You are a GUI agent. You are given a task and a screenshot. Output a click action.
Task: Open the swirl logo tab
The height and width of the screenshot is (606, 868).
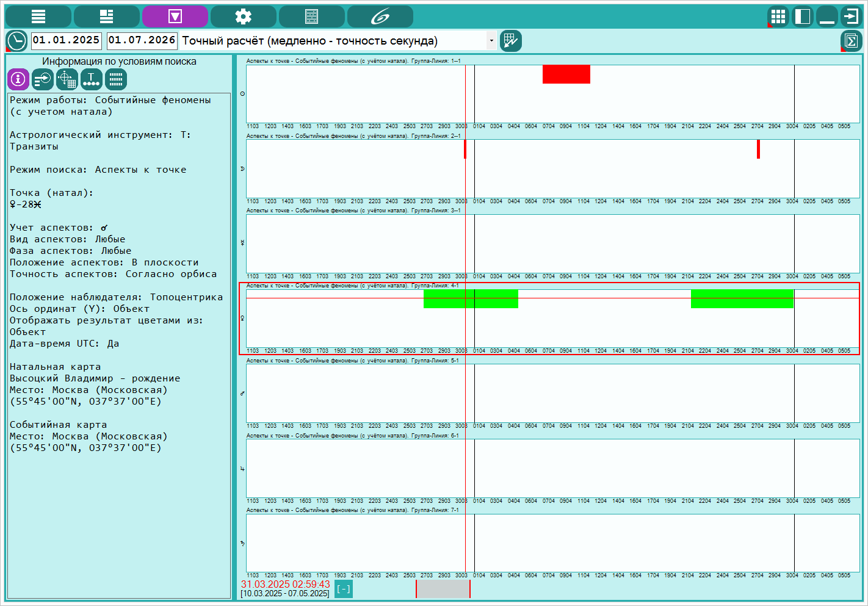[x=380, y=16]
